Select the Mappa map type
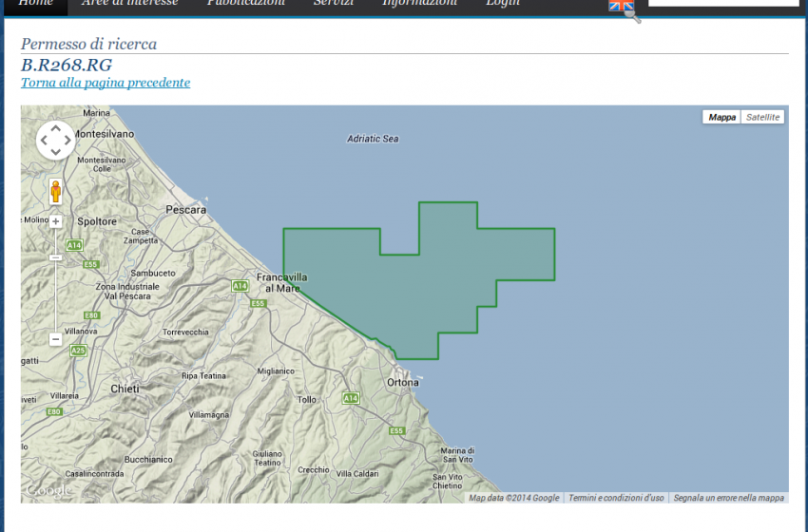 [x=721, y=117]
